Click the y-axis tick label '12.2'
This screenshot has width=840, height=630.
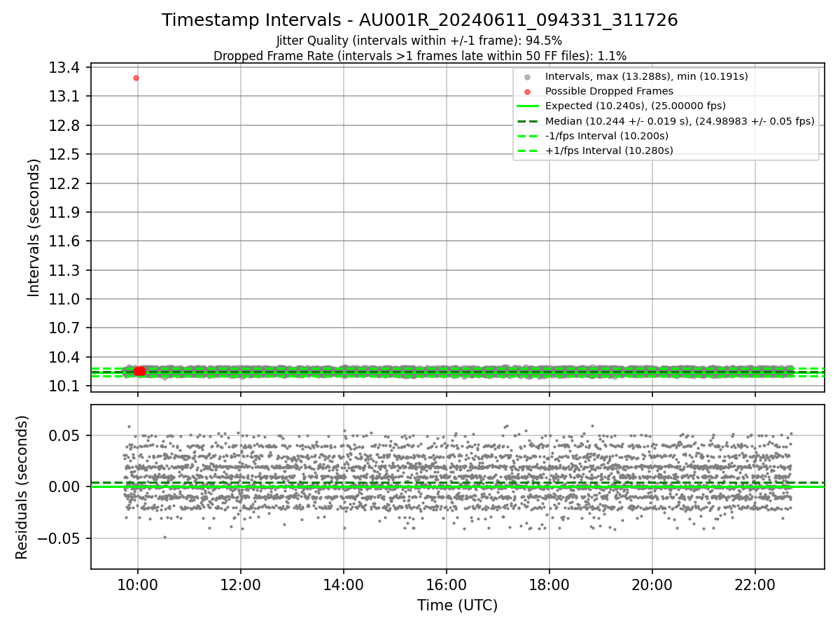click(63, 184)
